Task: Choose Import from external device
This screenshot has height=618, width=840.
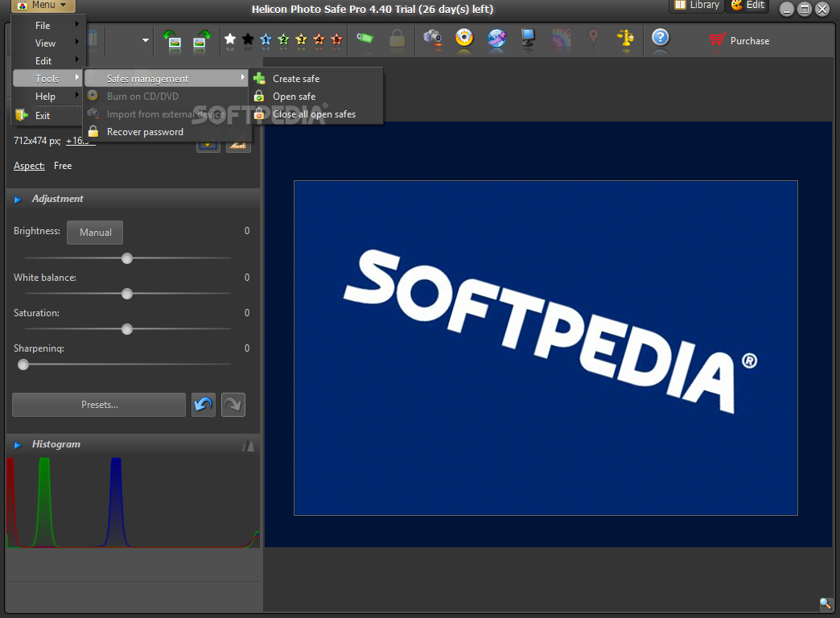Action: tap(166, 113)
